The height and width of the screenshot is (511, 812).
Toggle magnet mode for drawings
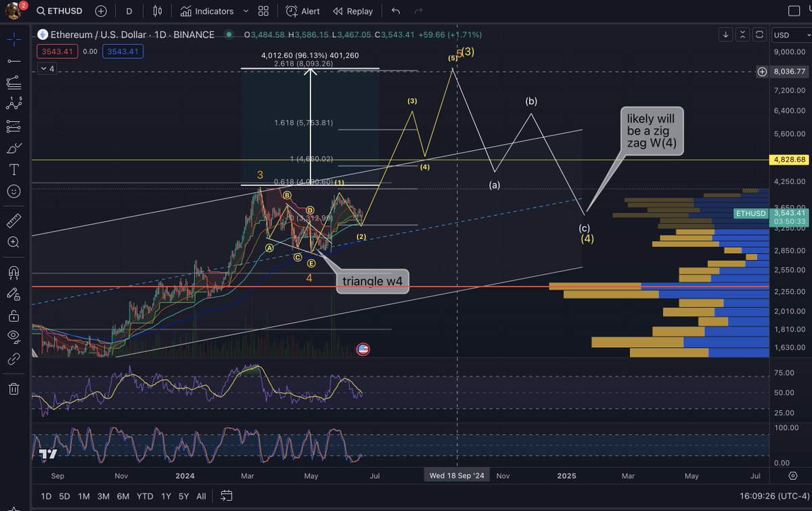(x=14, y=272)
